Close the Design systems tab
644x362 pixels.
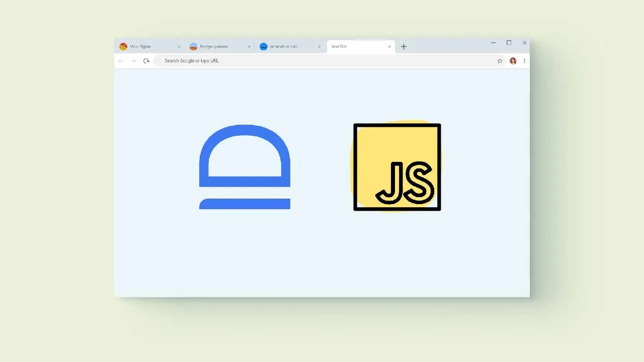tap(249, 47)
